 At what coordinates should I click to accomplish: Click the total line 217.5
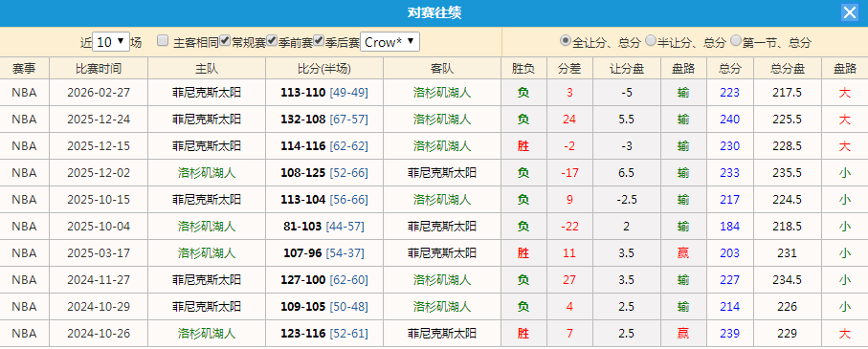pyautogui.click(x=788, y=93)
